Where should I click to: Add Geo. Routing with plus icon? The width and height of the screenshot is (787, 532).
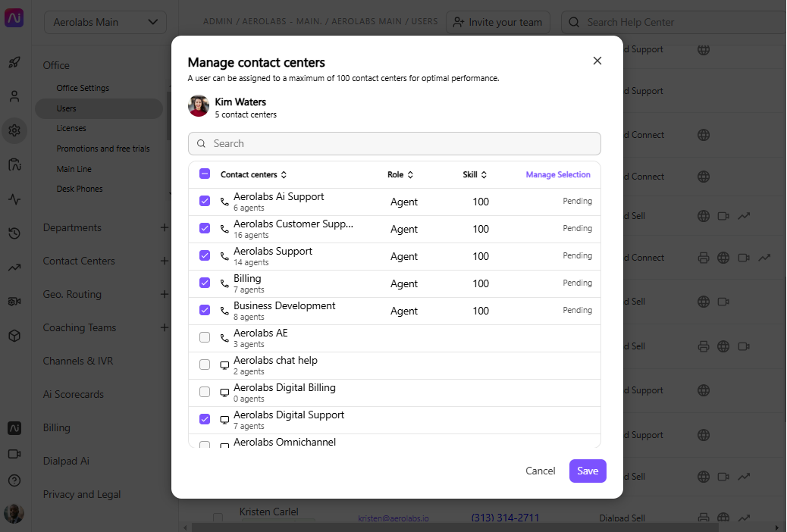click(x=164, y=294)
